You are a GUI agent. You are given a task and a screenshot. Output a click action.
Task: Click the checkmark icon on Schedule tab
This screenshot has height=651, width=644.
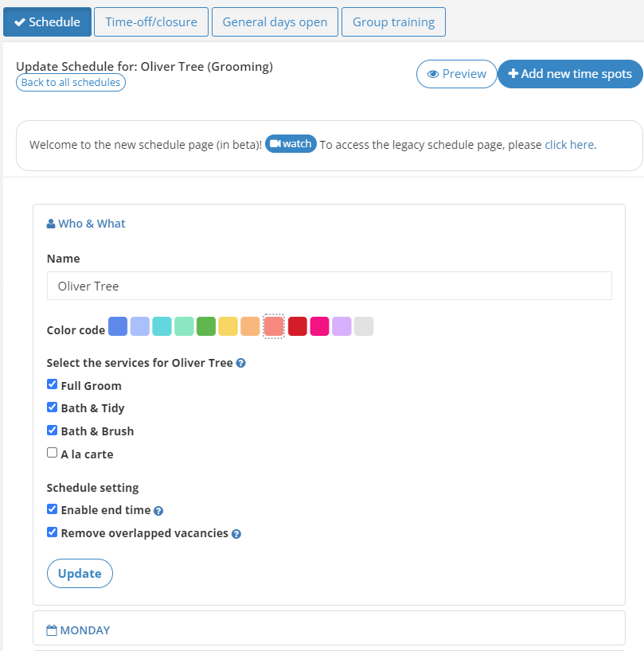click(20, 21)
